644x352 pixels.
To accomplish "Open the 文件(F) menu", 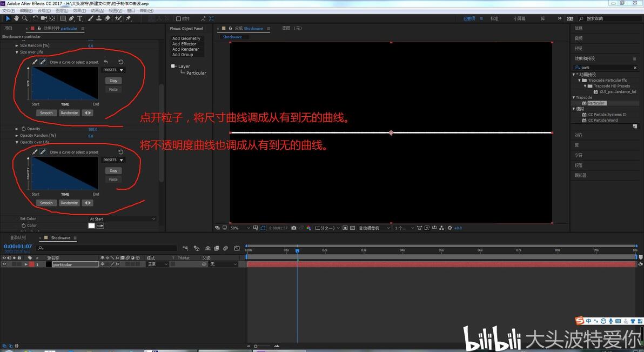I will (9, 11).
